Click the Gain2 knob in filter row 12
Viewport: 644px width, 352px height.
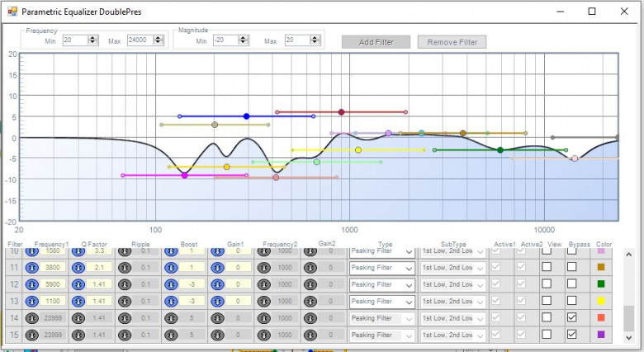310,284
